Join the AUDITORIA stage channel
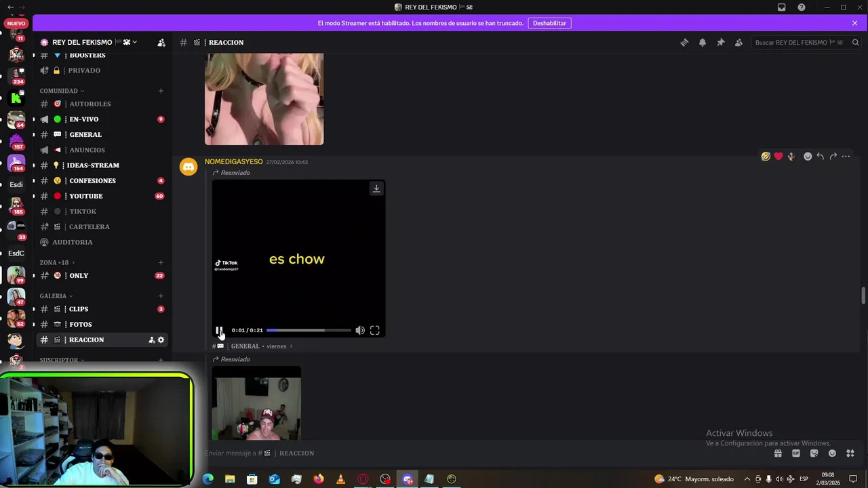The image size is (868, 488). click(x=102, y=242)
